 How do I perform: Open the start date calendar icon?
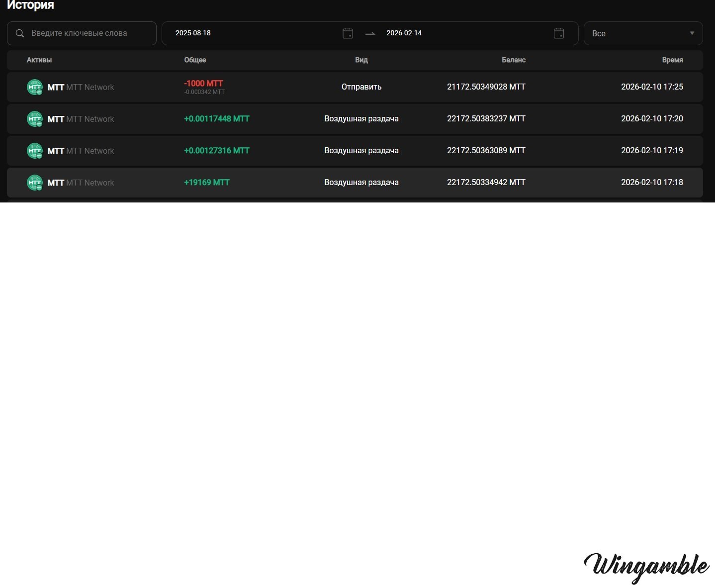tap(348, 33)
